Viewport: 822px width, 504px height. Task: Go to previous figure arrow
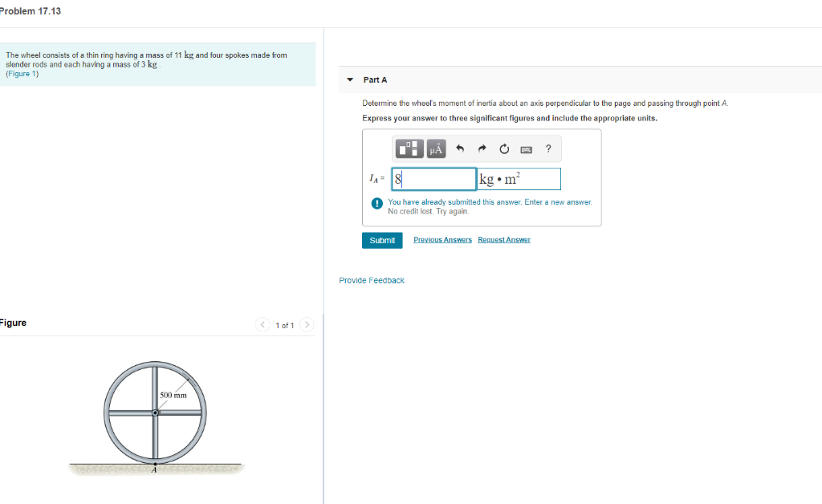click(262, 325)
